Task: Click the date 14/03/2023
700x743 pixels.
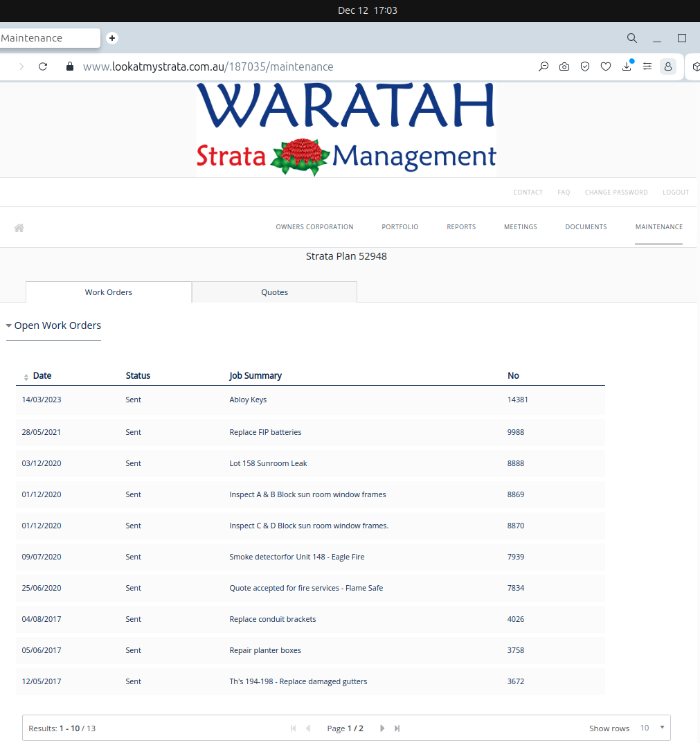Action: (x=42, y=400)
